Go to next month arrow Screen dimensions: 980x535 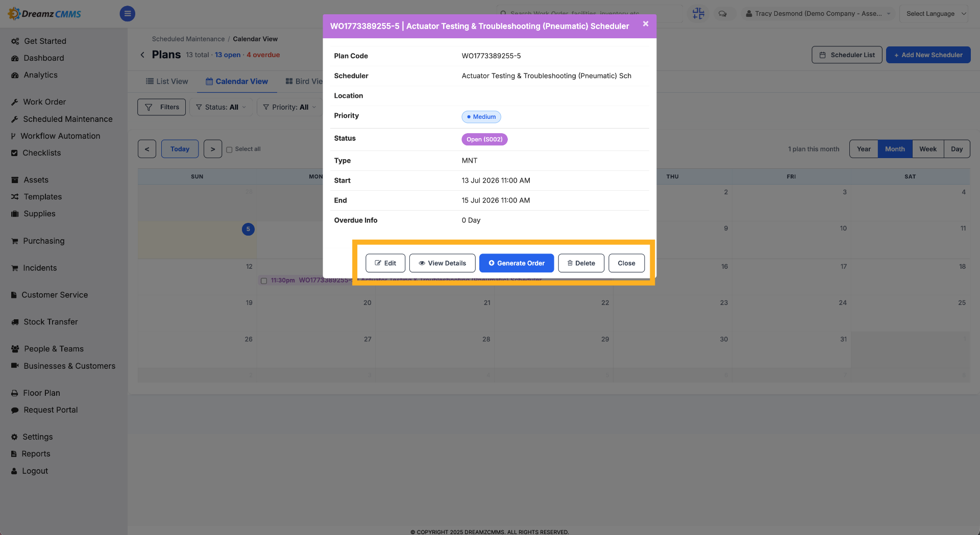click(213, 149)
